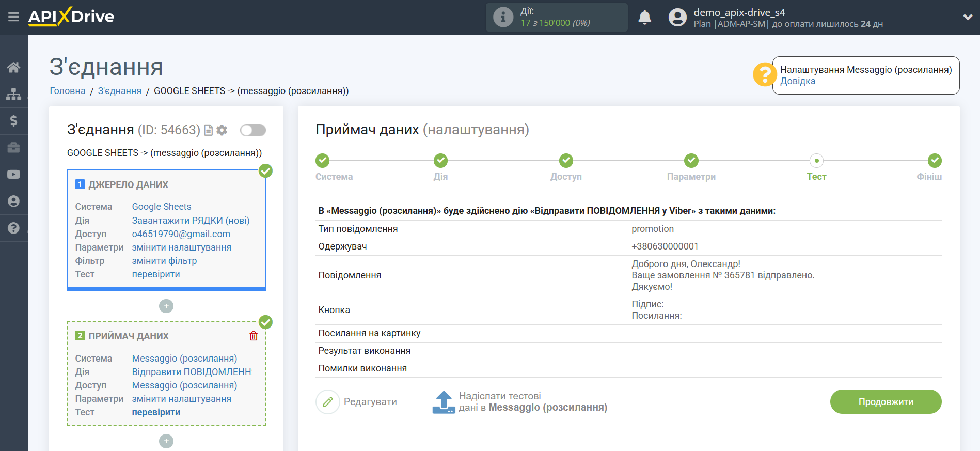Open the video tutorials sidebar icon
This screenshot has height=451, width=980.
14,175
